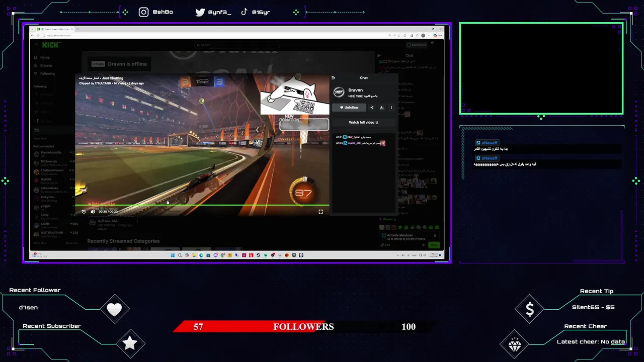Open recommended channel MDSwervin
644x362 pixels.
(54, 162)
